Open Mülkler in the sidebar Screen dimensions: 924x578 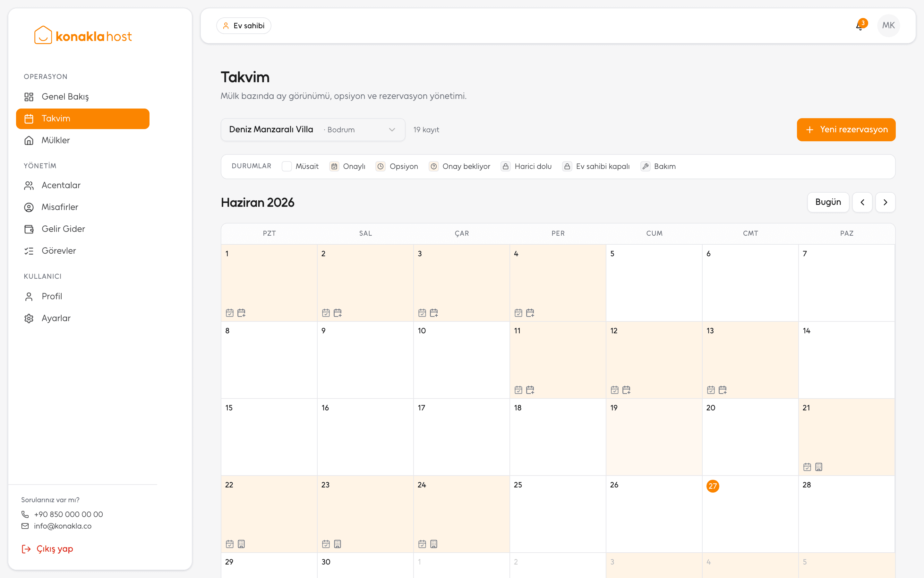click(82, 140)
